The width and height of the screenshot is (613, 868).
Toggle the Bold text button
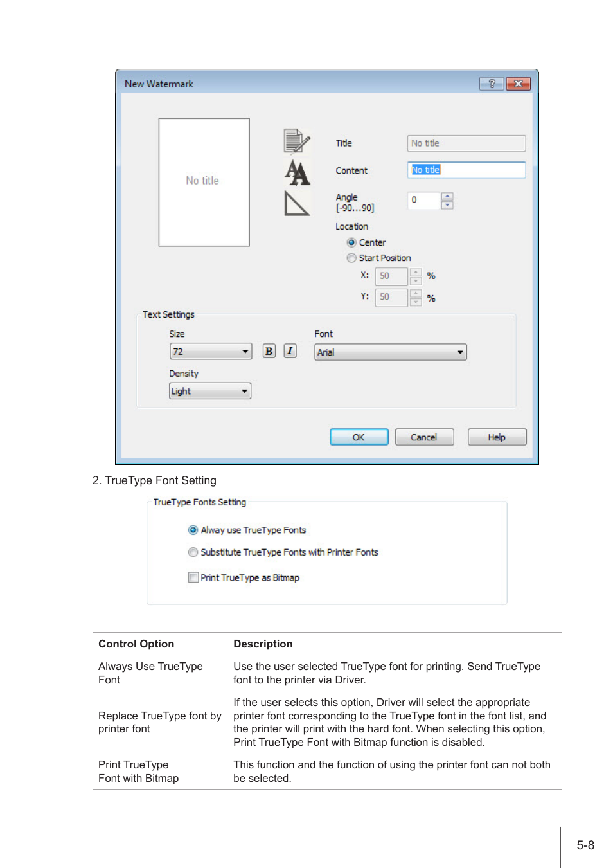(269, 351)
